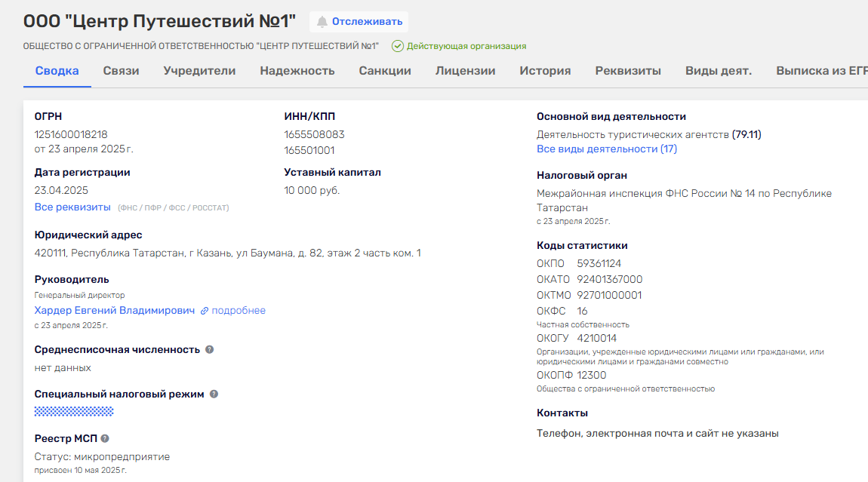Open the Надежность tab
This screenshot has width=868, height=482.
click(x=297, y=71)
